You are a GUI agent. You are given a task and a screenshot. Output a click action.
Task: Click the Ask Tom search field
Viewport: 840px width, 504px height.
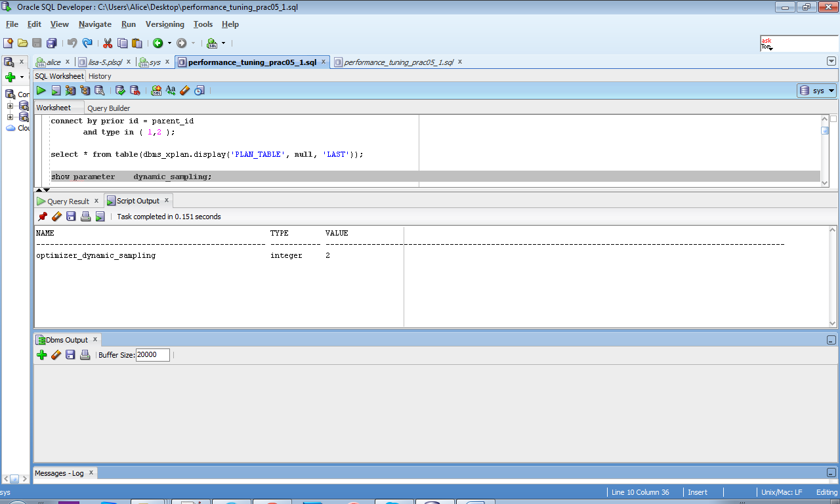(x=799, y=43)
